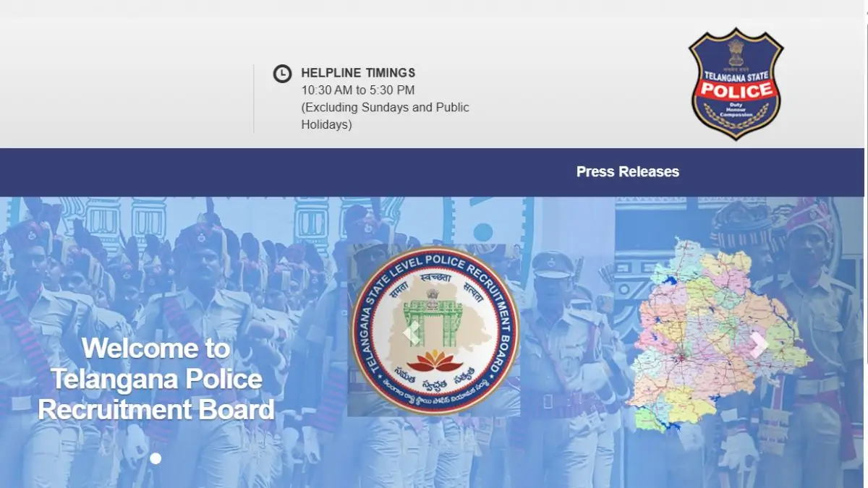Click the 10:30 AM to 5:30 PM text
The image size is (868, 488).
358,90
